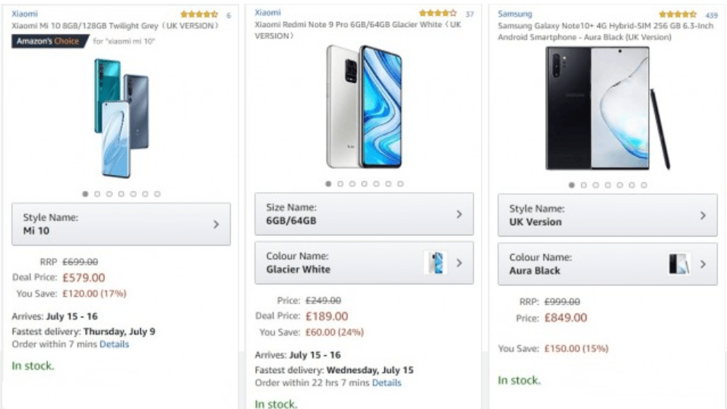Click the Xiaomi Mi 10 star rating
This screenshot has width=727, height=409.
click(x=199, y=15)
